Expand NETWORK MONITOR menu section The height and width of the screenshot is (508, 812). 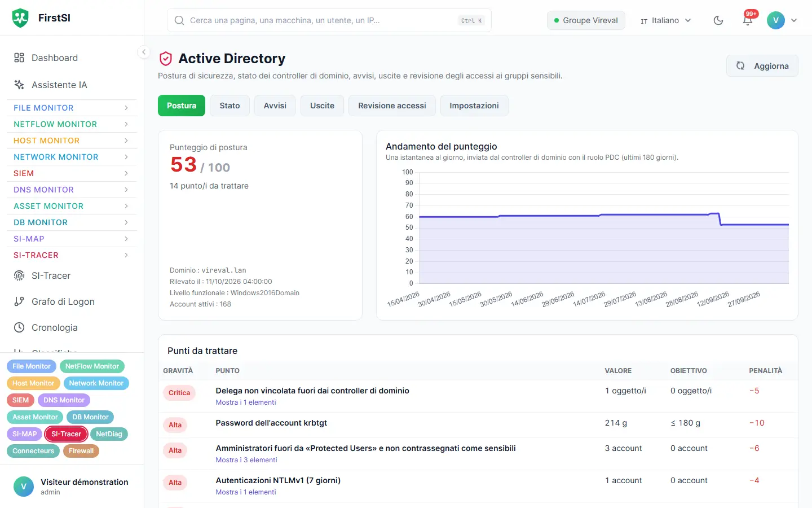(x=72, y=157)
